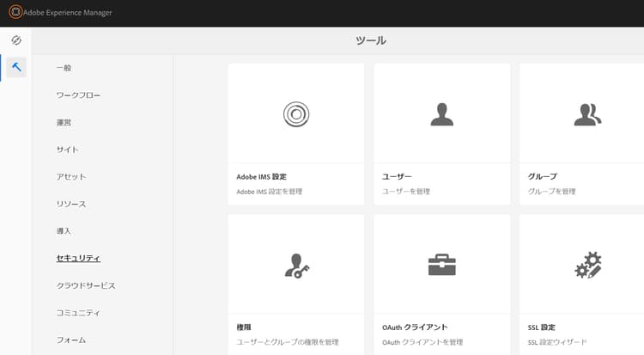The height and width of the screenshot is (355, 644).
Task: Click the Adobe Experience Manager header text
Action: click(x=67, y=12)
